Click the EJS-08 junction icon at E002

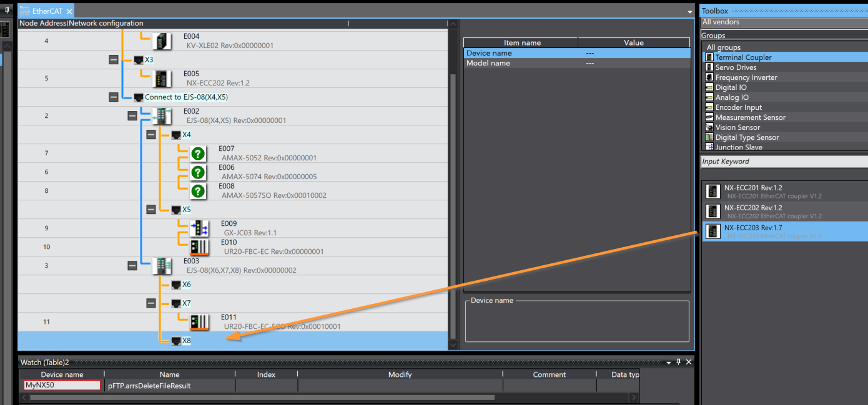(x=162, y=116)
